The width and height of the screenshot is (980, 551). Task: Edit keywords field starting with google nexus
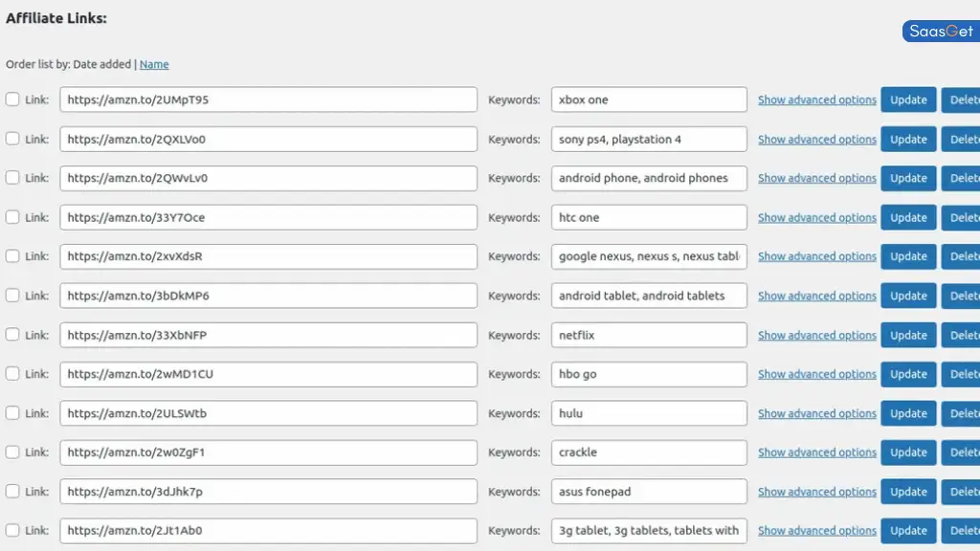pyautogui.click(x=649, y=256)
